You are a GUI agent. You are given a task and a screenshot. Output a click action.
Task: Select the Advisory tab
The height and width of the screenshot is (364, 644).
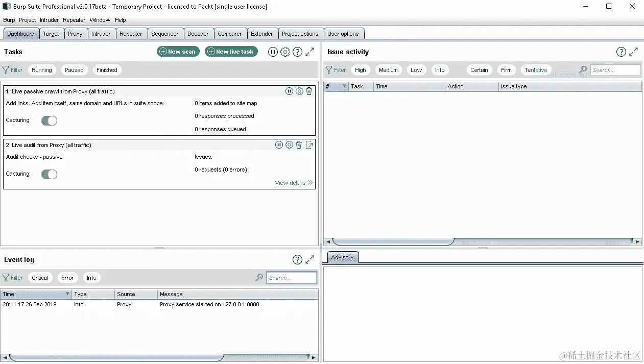pos(342,257)
